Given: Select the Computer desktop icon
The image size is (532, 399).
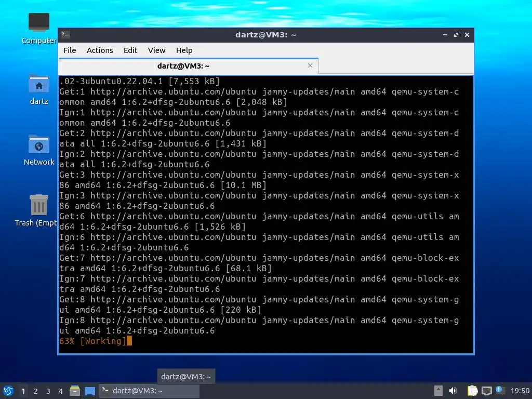Looking at the screenshot, I should coord(38,29).
